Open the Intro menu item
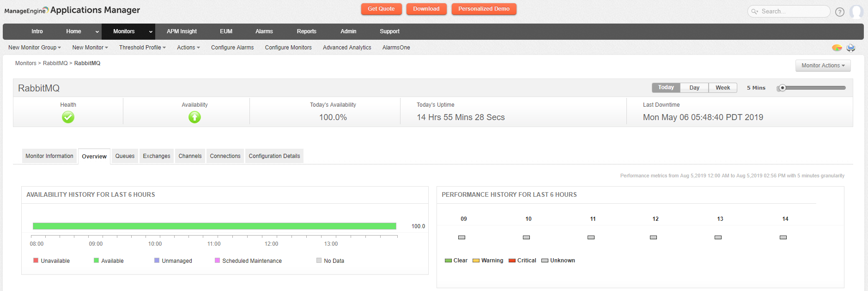The height and width of the screenshot is (291, 868). click(x=37, y=31)
